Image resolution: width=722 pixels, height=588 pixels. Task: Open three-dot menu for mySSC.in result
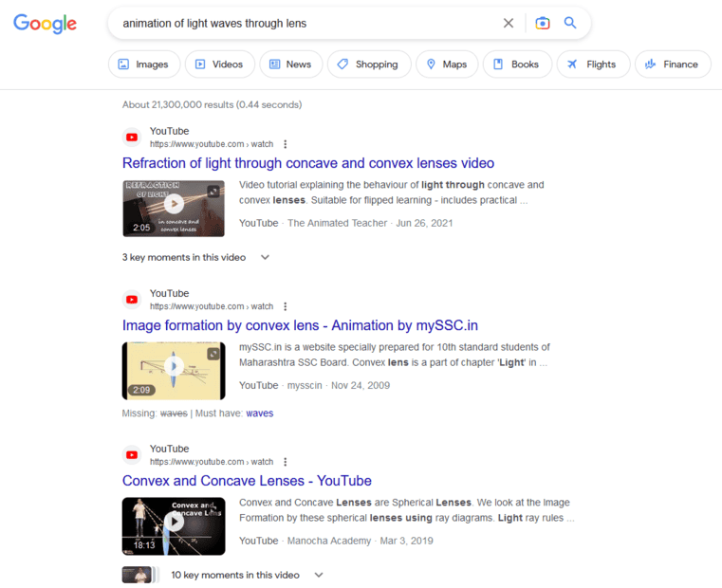point(285,307)
